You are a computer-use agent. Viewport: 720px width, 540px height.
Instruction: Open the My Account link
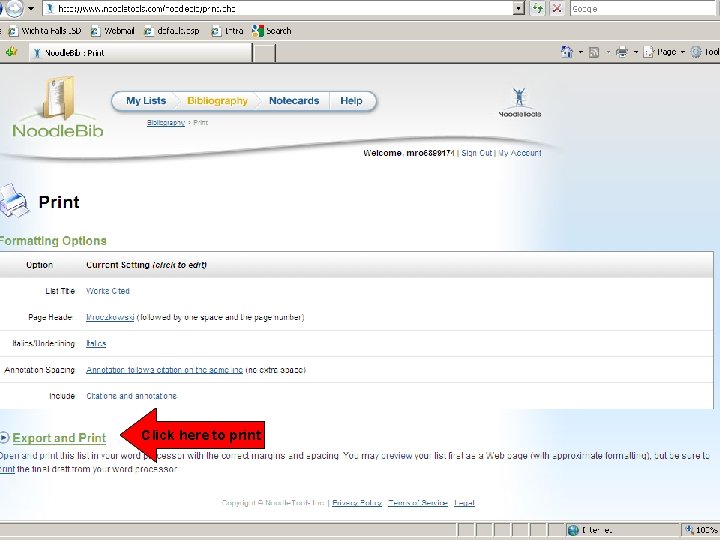(x=520, y=153)
